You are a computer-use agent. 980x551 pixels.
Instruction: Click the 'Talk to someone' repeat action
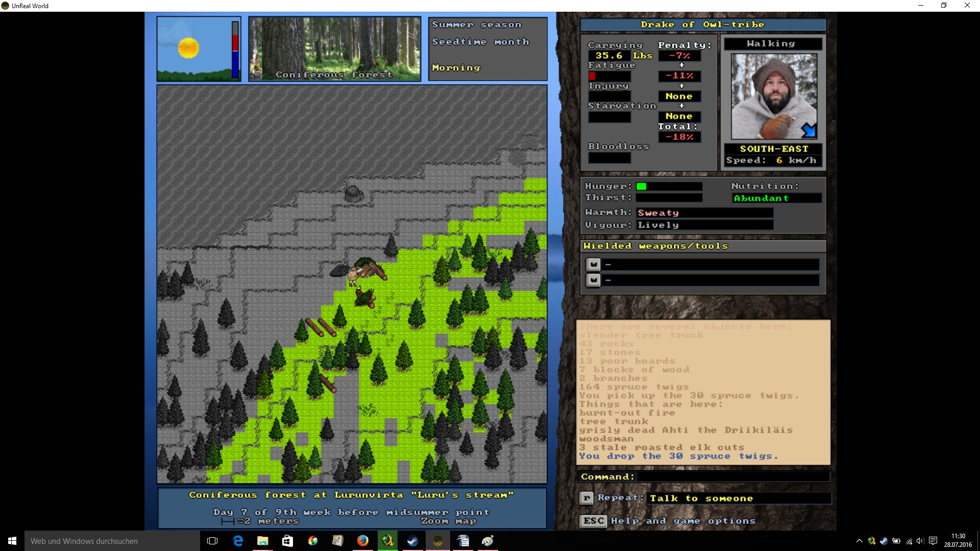point(739,498)
